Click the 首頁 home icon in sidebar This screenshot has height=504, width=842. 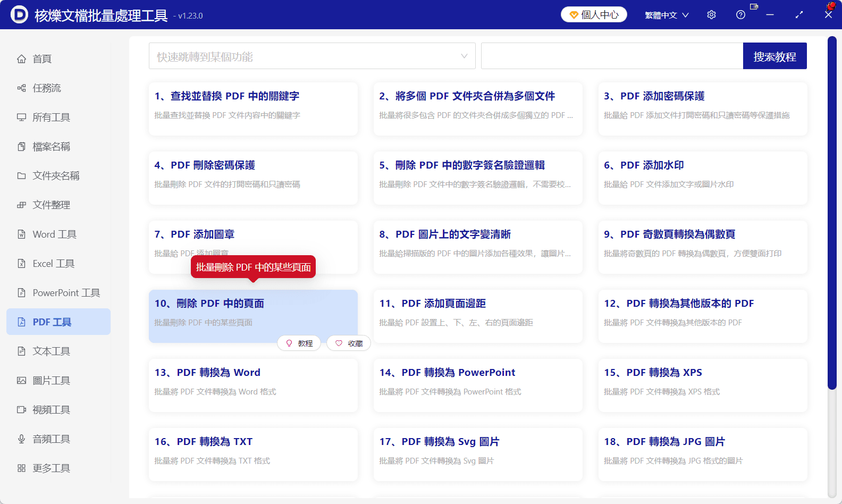(21, 59)
